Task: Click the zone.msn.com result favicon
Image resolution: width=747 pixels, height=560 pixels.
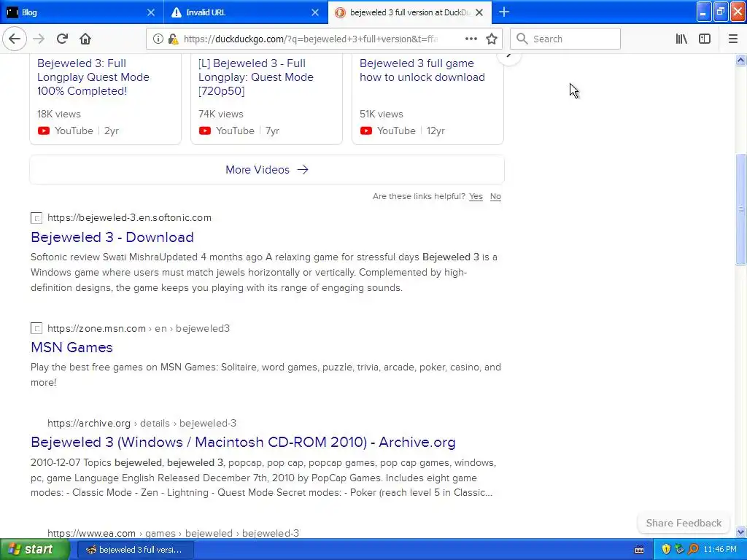Action: click(x=36, y=328)
